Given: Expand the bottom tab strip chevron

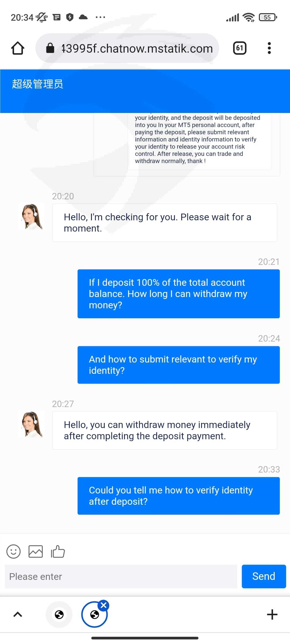Looking at the screenshot, I should 18,614.
